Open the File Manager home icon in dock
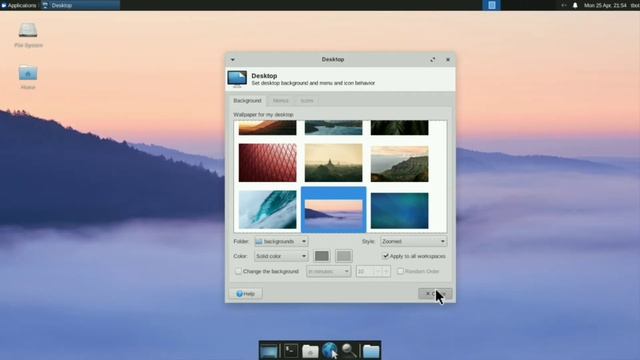 [310, 351]
